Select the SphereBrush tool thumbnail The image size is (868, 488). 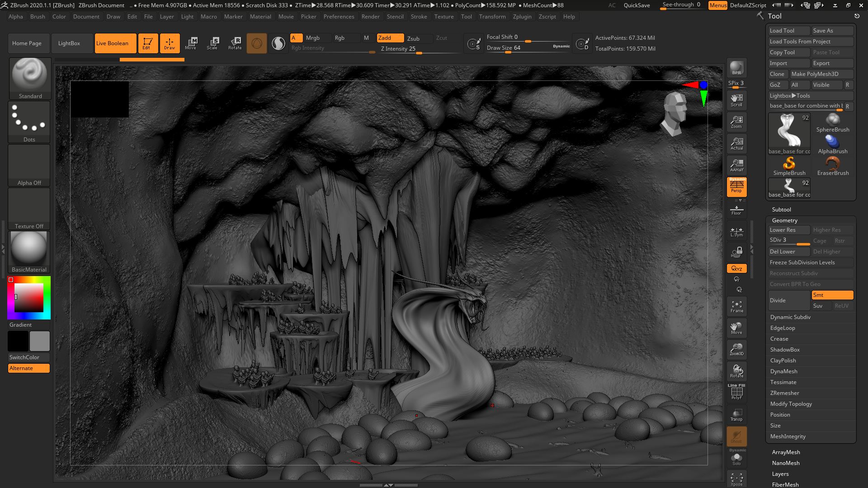[832, 122]
